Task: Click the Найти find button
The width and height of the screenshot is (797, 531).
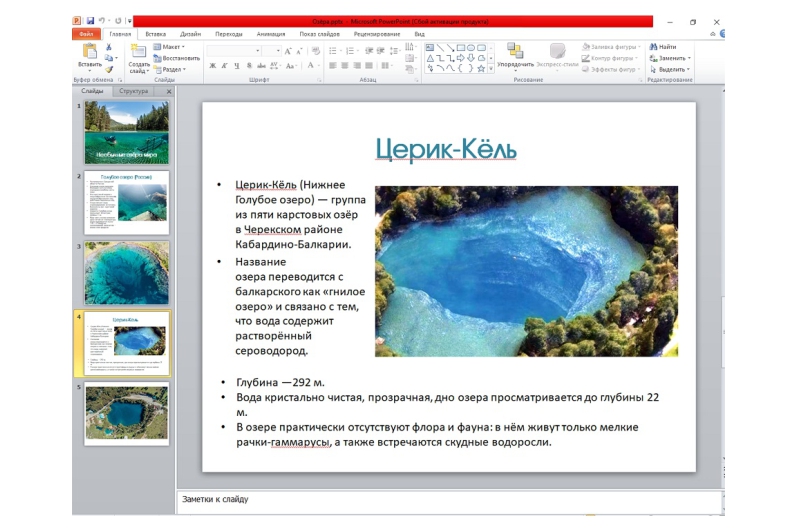Action: [x=663, y=47]
